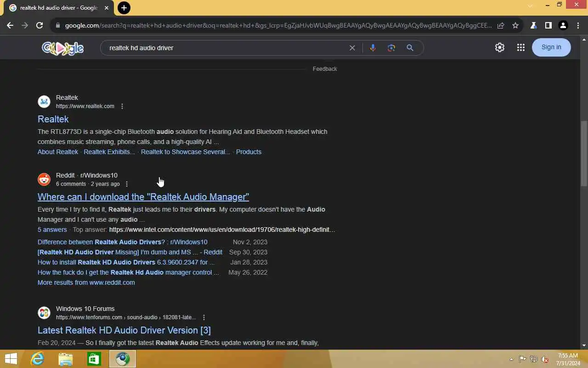The width and height of the screenshot is (588, 368).
Task: Open more options for Realtek result
Action: 122,106
